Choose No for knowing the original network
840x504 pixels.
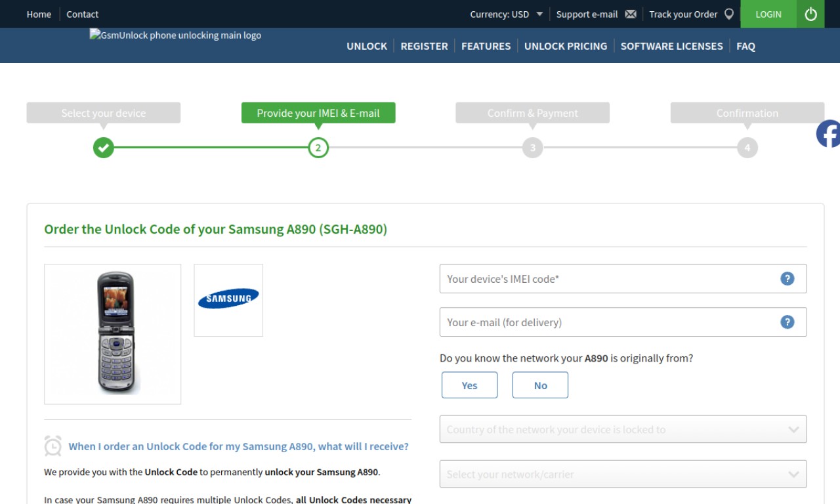point(540,385)
